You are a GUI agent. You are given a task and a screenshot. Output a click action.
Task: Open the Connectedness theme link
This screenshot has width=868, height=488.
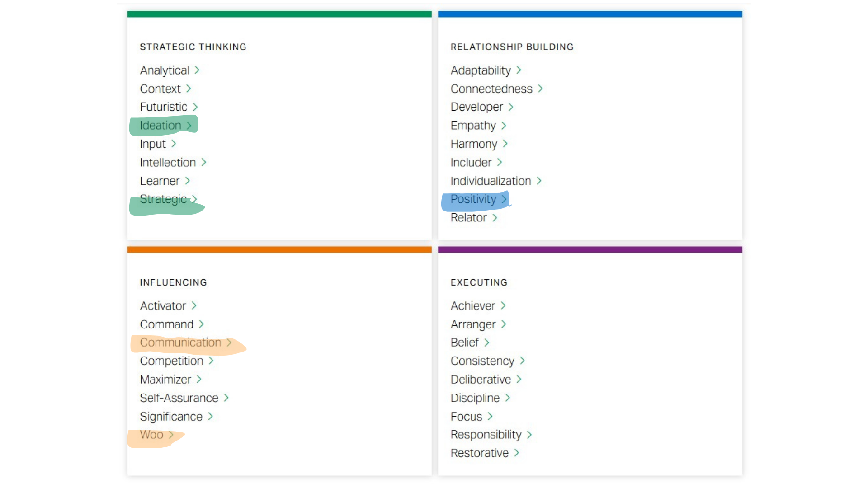coord(491,89)
